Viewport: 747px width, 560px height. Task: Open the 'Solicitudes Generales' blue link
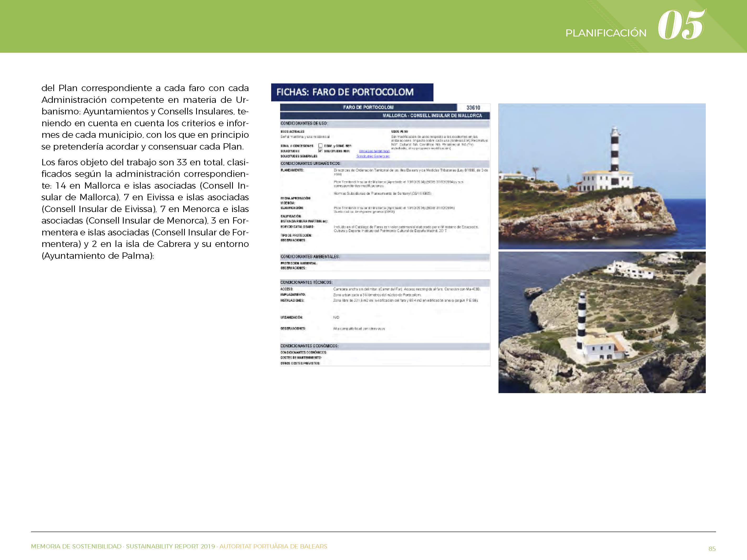coord(373,156)
